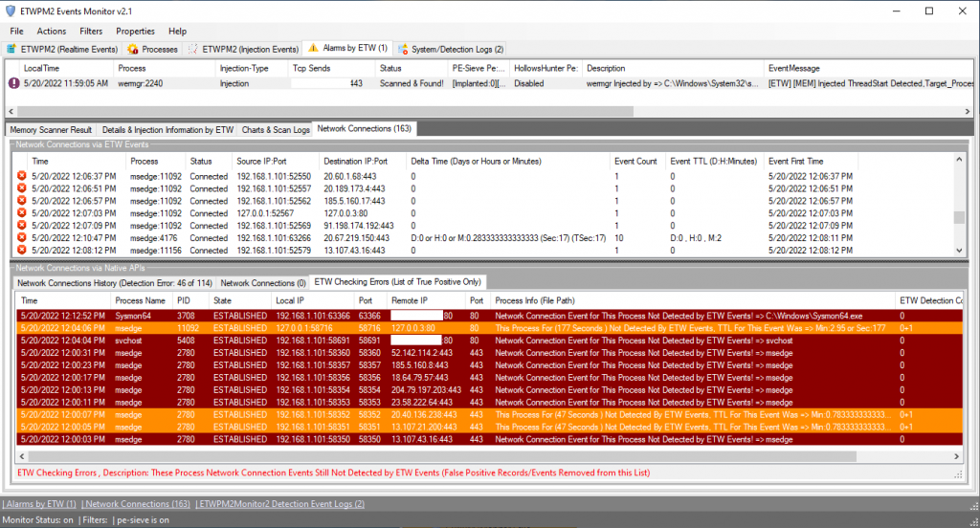This screenshot has width=980, height=528.
Task: Click red error icon of 12:08:12 PM connection
Action: coord(21,250)
